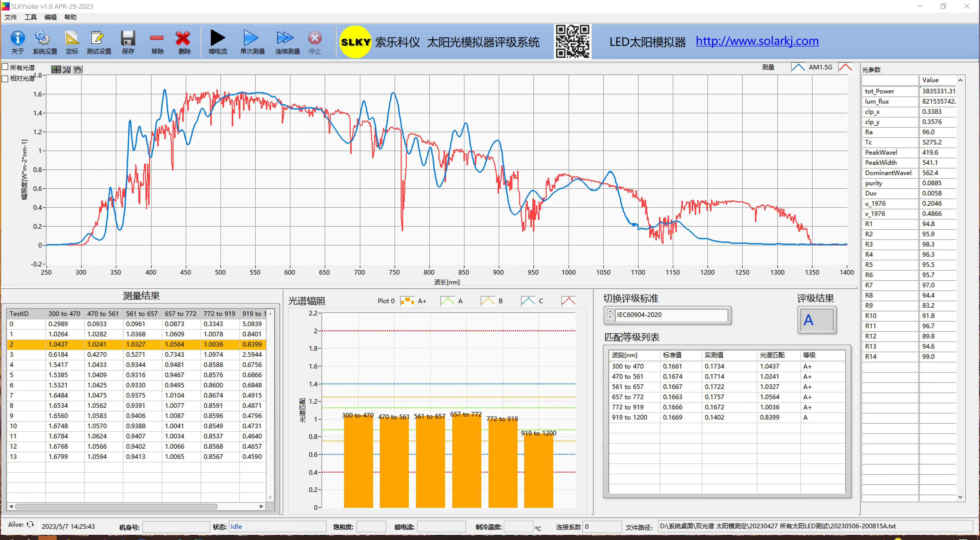980x540 pixels.
Task: Open the 文件 menu
Action: click(x=10, y=17)
